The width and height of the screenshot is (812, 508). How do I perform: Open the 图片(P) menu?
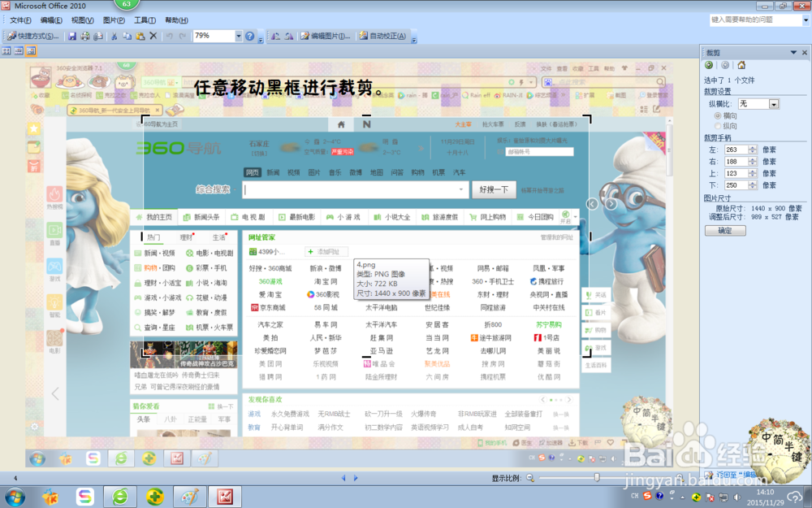pyautogui.click(x=114, y=20)
